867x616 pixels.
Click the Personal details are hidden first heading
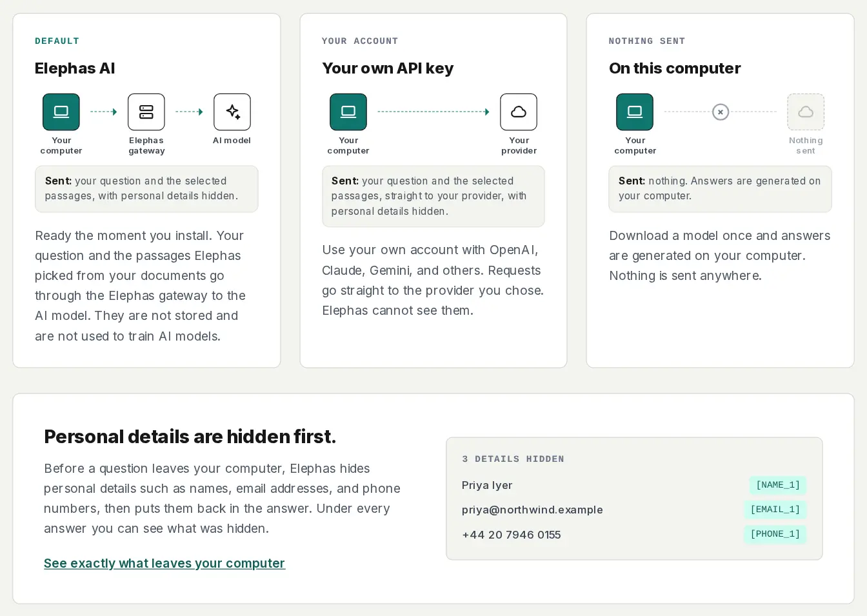click(x=190, y=437)
